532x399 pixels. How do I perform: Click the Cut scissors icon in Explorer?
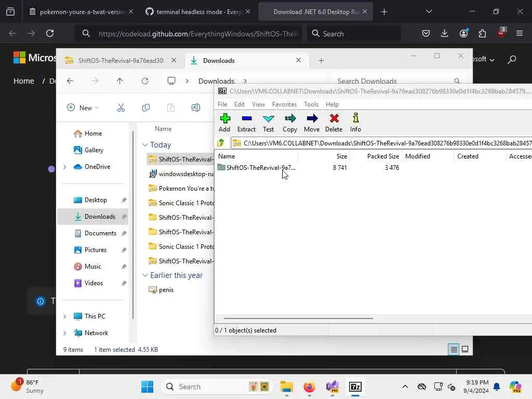coord(121,108)
